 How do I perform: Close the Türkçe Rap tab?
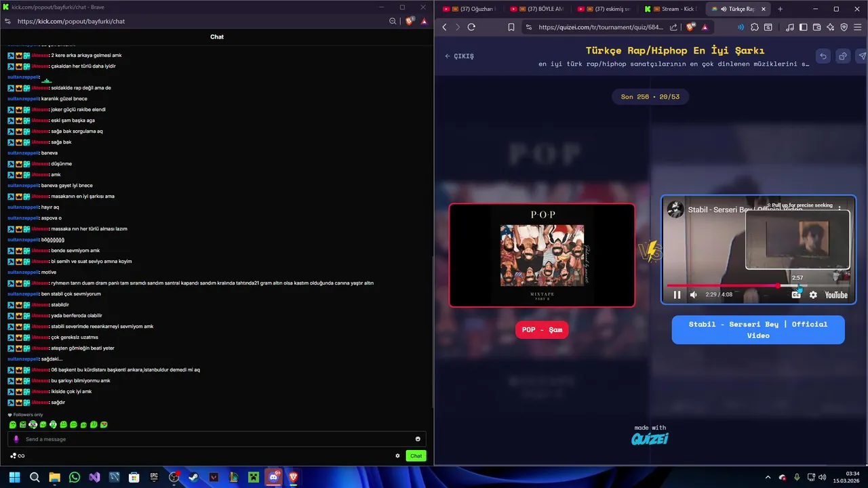764,9
